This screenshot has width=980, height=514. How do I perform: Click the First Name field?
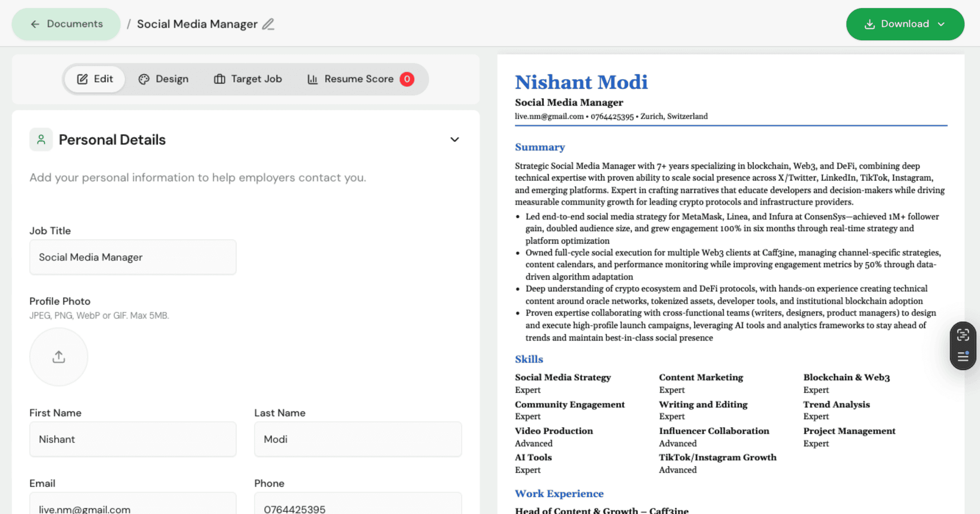pos(133,439)
